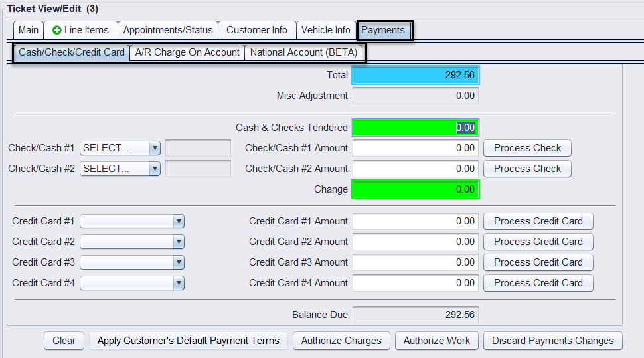This screenshot has height=358, width=644.
Task: Switch to the Main tab
Action: point(29,30)
